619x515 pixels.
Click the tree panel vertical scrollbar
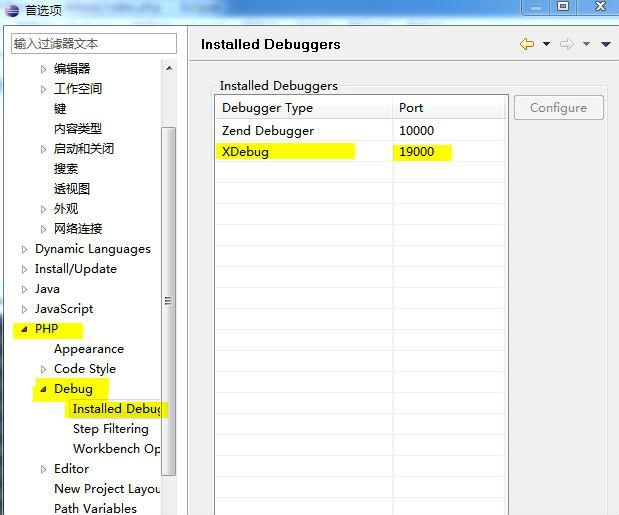click(168, 300)
